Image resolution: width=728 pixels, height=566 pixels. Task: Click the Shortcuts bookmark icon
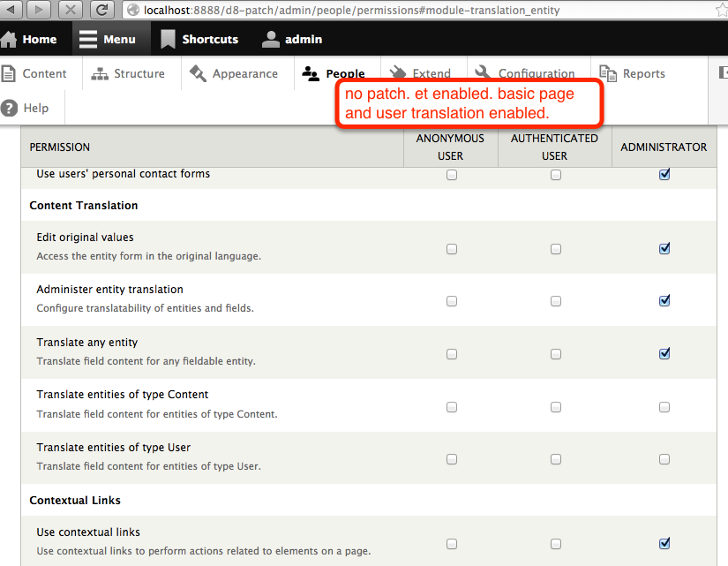coord(168,39)
